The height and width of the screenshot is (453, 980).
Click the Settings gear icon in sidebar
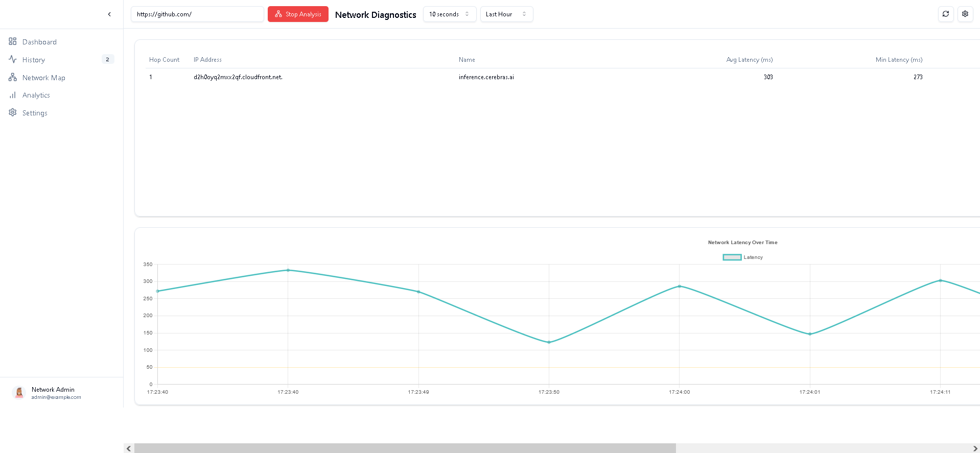13,112
